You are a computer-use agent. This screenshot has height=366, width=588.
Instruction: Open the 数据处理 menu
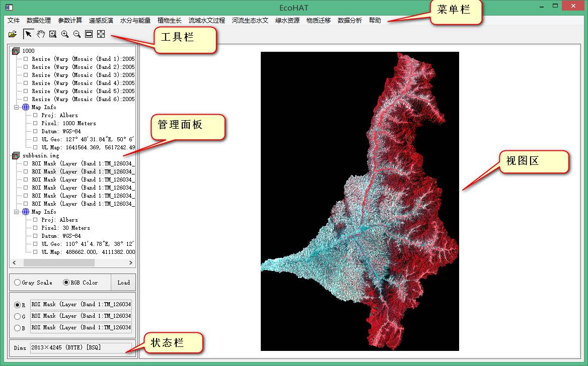click(x=39, y=21)
